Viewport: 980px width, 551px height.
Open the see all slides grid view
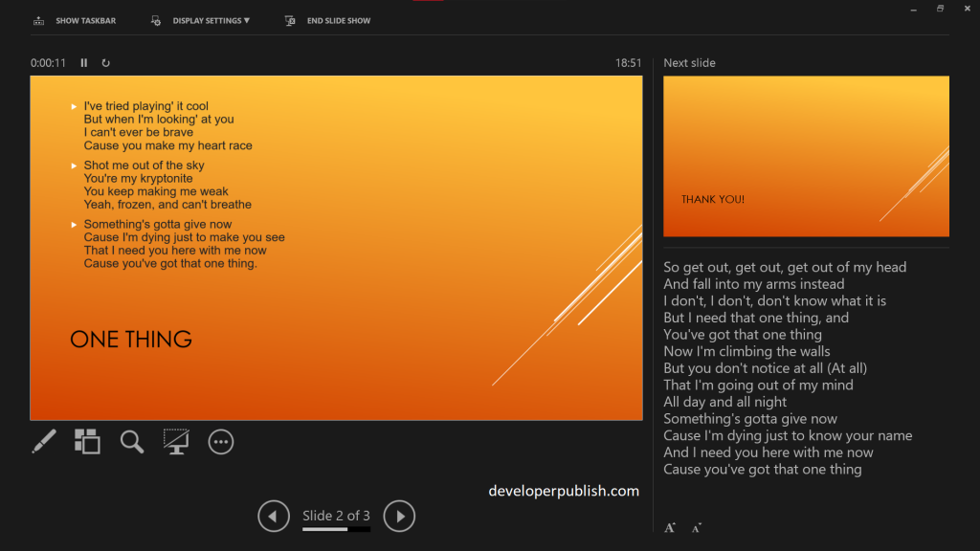(87, 441)
